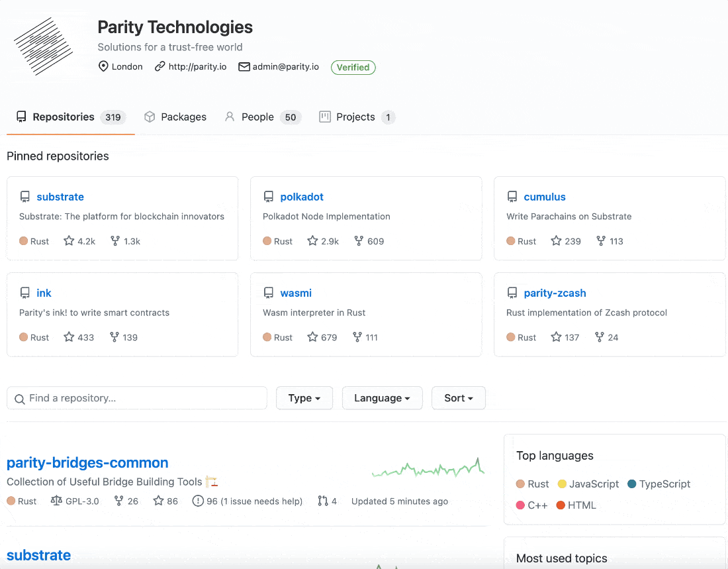
Task: Click the repo icon on parity-zcash card
Action: click(x=512, y=293)
